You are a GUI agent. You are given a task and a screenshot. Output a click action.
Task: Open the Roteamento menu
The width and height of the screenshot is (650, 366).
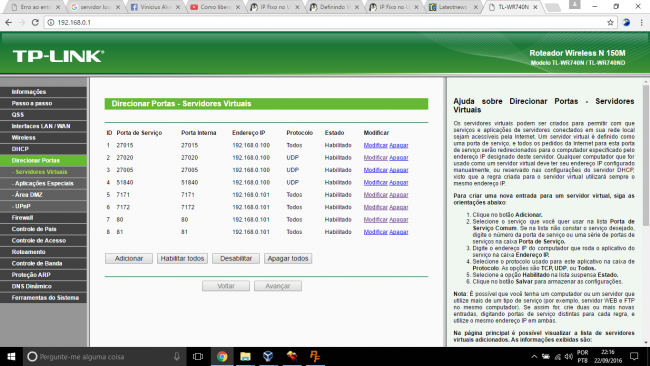pyautogui.click(x=44, y=252)
